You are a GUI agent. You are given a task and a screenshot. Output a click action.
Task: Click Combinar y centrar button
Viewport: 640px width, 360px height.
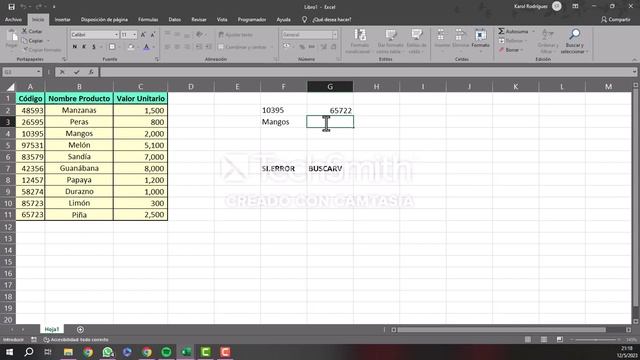pos(242,47)
